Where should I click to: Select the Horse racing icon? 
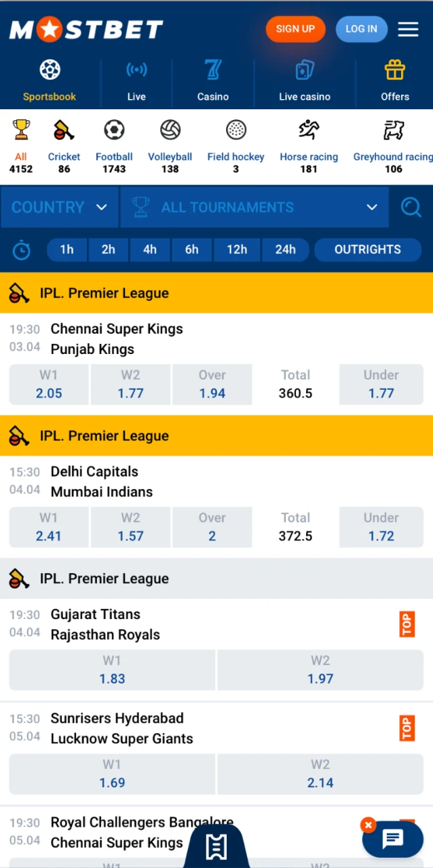309,129
